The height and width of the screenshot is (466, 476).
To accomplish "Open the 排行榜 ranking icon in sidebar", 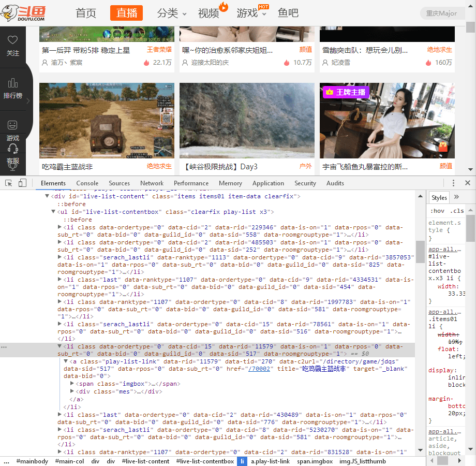I will (x=13, y=83).
